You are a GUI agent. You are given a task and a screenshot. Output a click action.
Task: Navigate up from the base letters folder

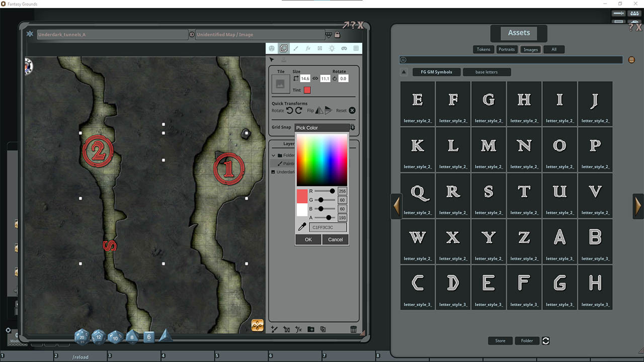404,71
